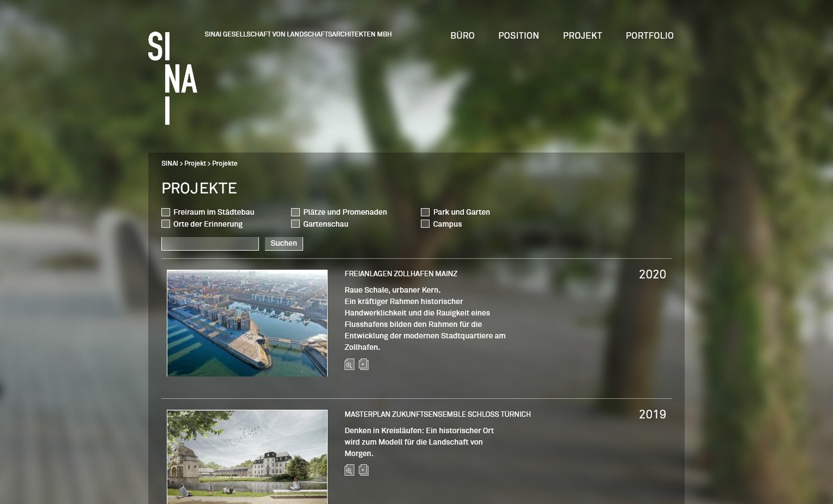Screen dimensions: 833x504
Task: Click the magnifier page icon under Zollhafen Mainz
Action: point(349,365)
